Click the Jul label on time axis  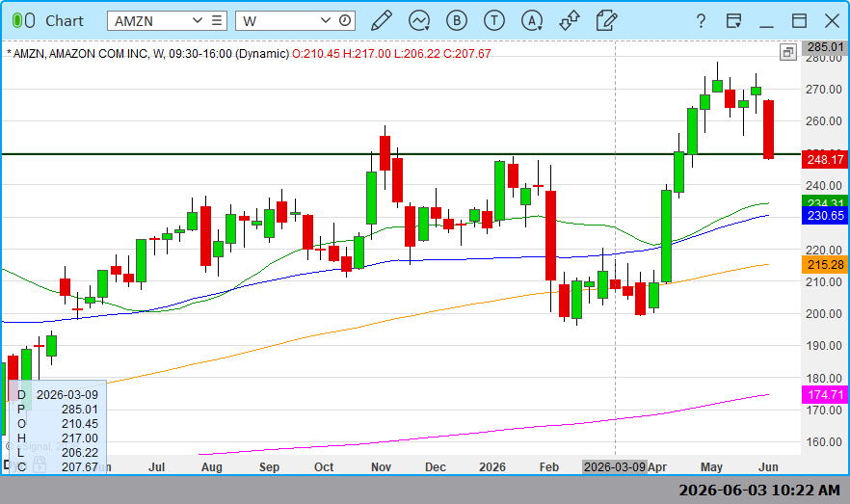(x=157, y=466)
